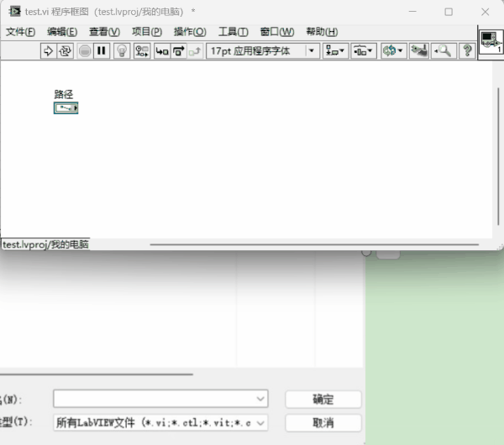The image size is (504, 445).
Task: Click the Run arrow button
Action: 49,50
